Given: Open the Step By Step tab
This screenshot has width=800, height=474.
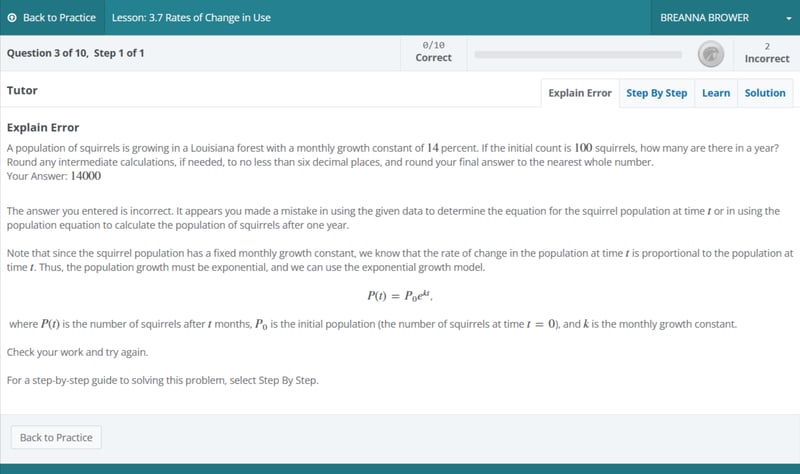Looking at the screenshot, I should (x=656, y=93).
